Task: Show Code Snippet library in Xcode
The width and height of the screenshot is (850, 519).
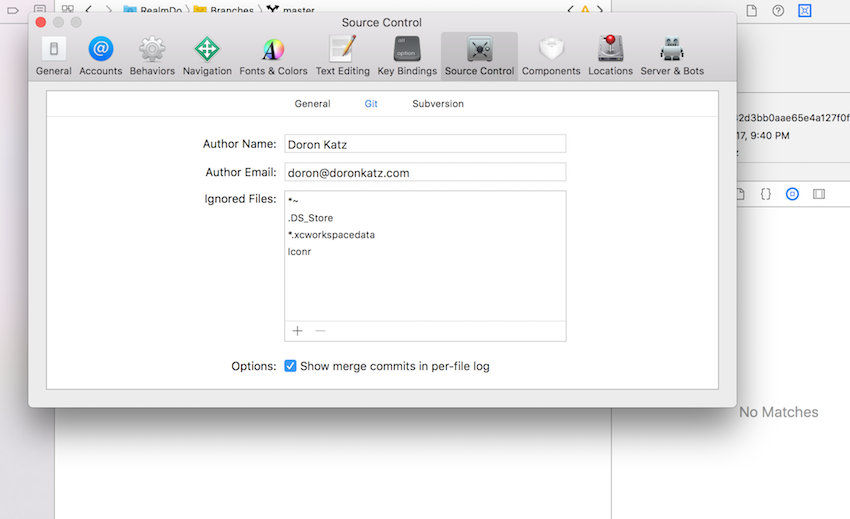Action: [765, 194]
